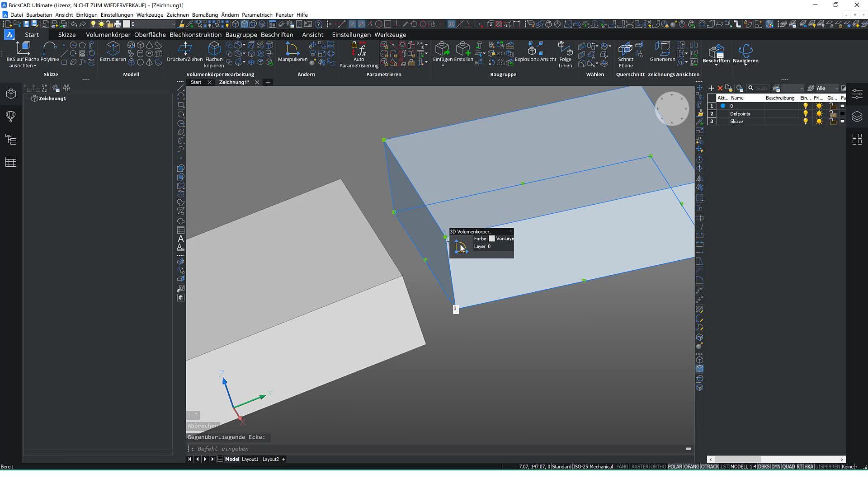Screen dimensions: 868x488
Task: Open the Manipulieren tool
Action: [292, 52]
